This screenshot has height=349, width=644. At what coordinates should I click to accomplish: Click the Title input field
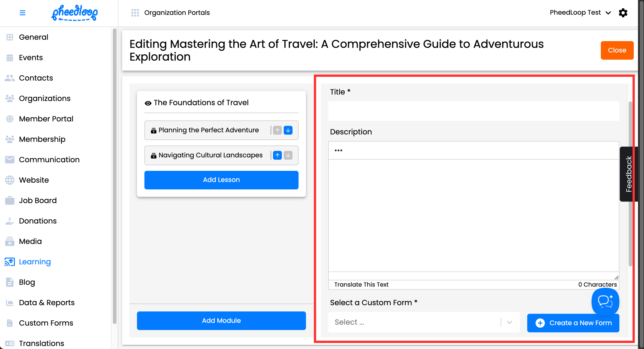click(x=473, y=111)
